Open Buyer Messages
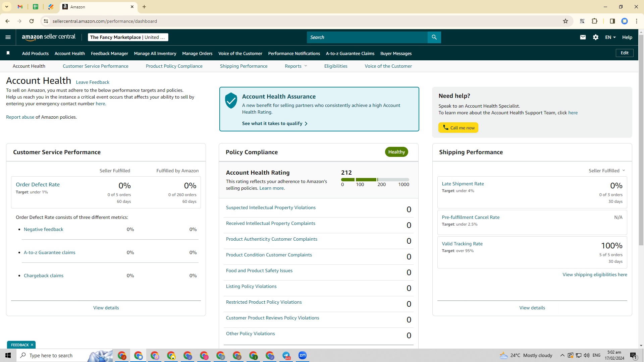The image size is (644, 362). tap(396, 53)
